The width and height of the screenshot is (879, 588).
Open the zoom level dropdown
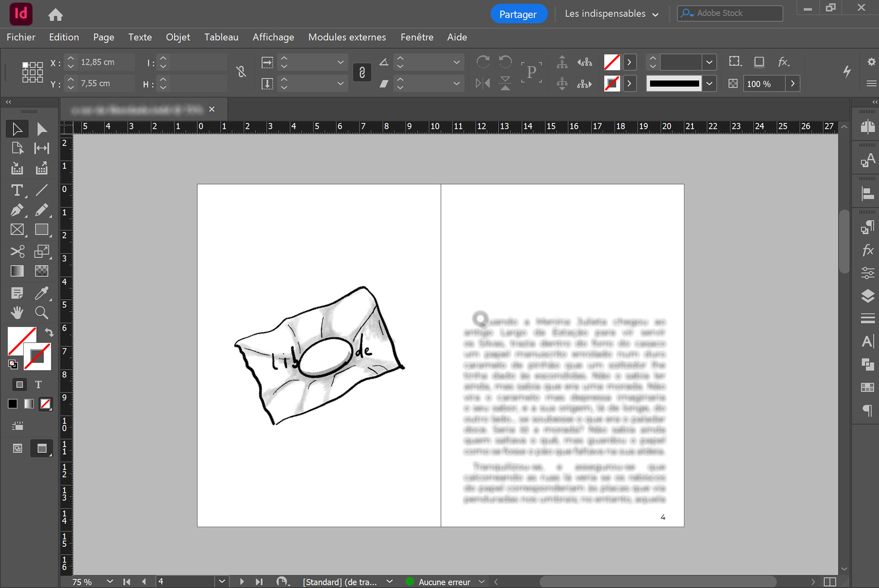pos(109,582)
